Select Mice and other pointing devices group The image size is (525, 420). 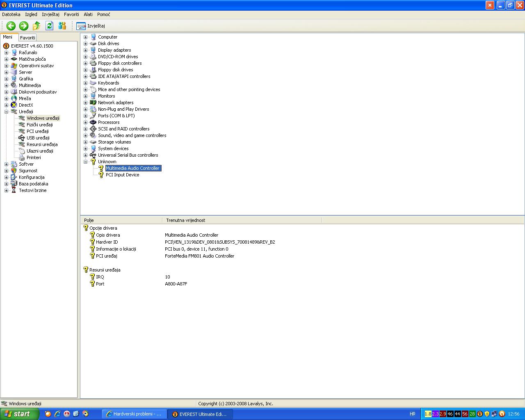click(x=129, y=89)
